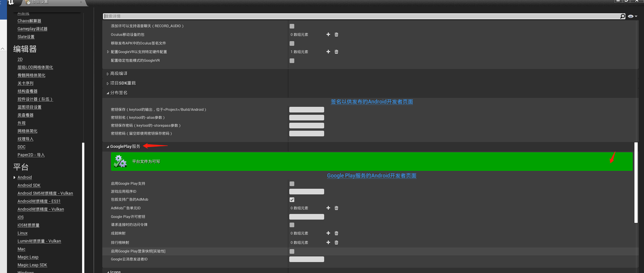Click the Unreal Engine logo
This screenshot has height=273, width=644.
[x=11, y=3]
